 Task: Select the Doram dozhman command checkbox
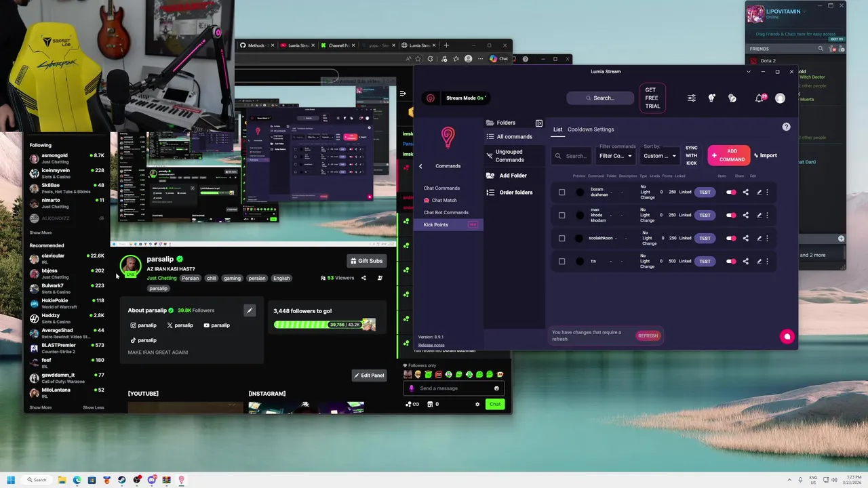coord(561,192)
